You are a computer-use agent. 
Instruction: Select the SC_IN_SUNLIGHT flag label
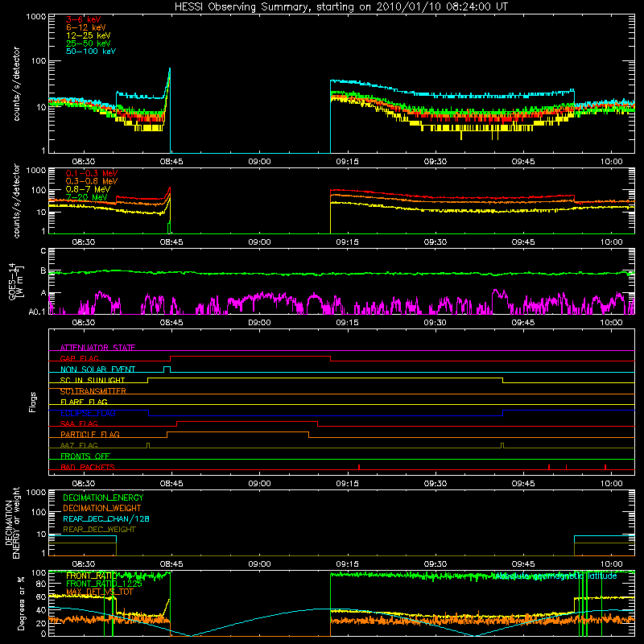(x=93, y=380)
